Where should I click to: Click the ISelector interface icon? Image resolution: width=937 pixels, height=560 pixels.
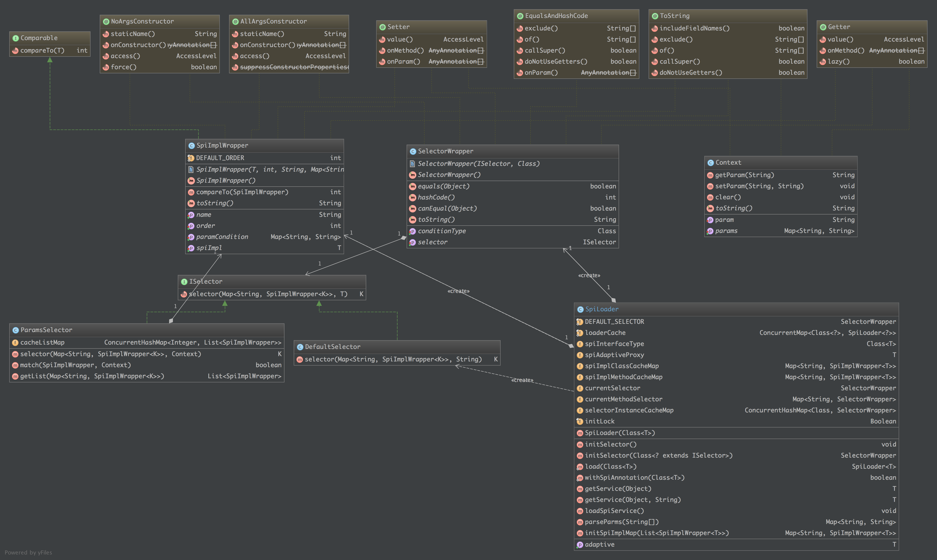pos(184,282)
